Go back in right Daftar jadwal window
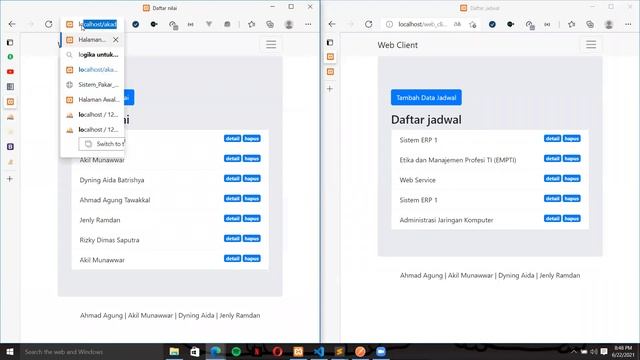This screenshot has height=360, width=640. pyautogui.click(x=332, y=24)
